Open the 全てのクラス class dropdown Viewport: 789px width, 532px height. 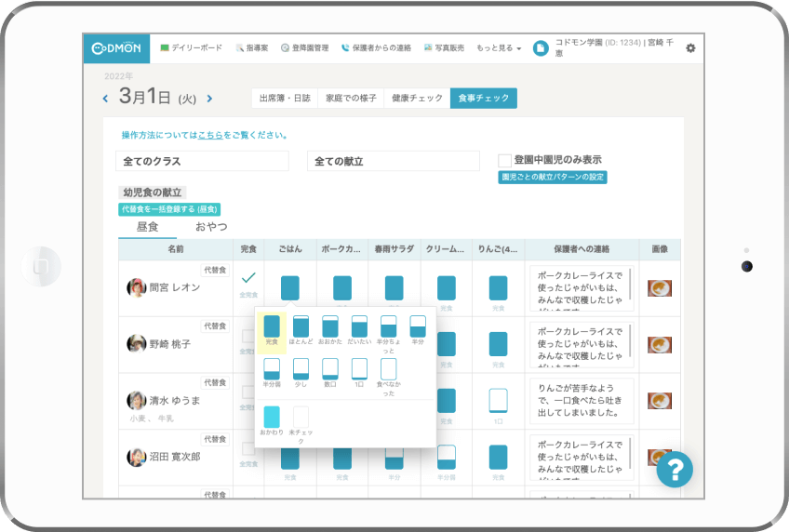[202, 161]
